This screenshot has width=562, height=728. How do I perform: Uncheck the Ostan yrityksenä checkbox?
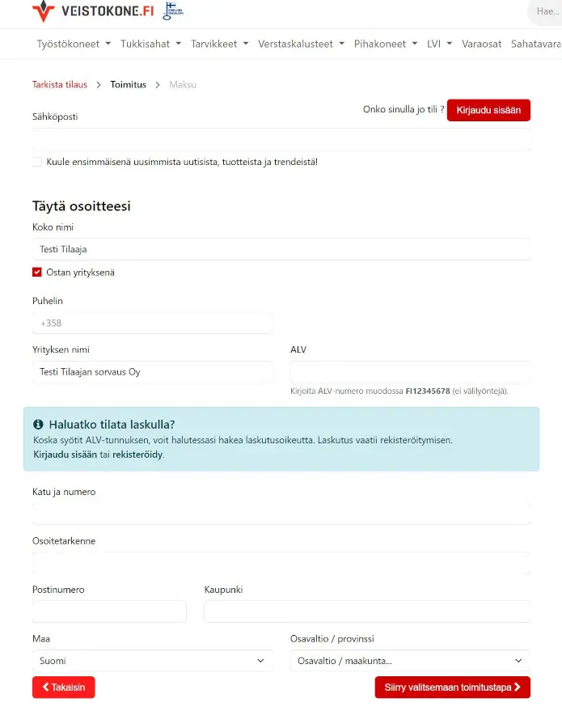pyautogui.click(x=37, y=273)
